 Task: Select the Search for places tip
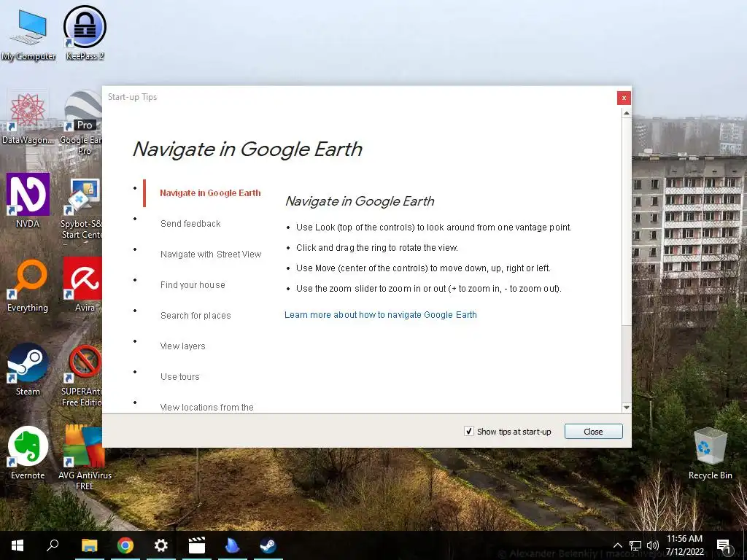[196, 315]
